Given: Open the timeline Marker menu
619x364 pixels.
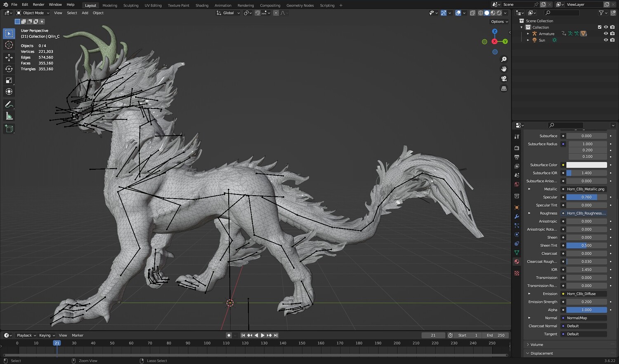Looking at the screenshot, I should 78,335.
